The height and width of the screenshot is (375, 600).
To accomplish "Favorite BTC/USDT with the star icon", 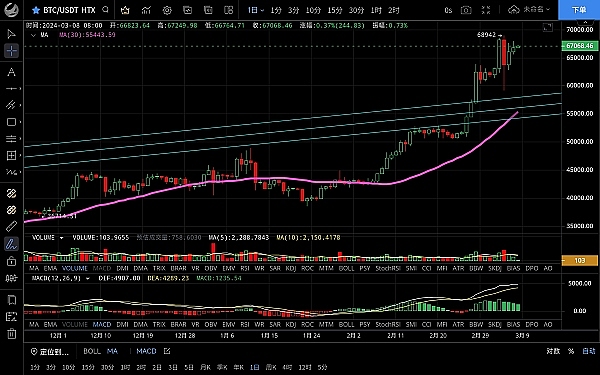I will click(36, 10).
